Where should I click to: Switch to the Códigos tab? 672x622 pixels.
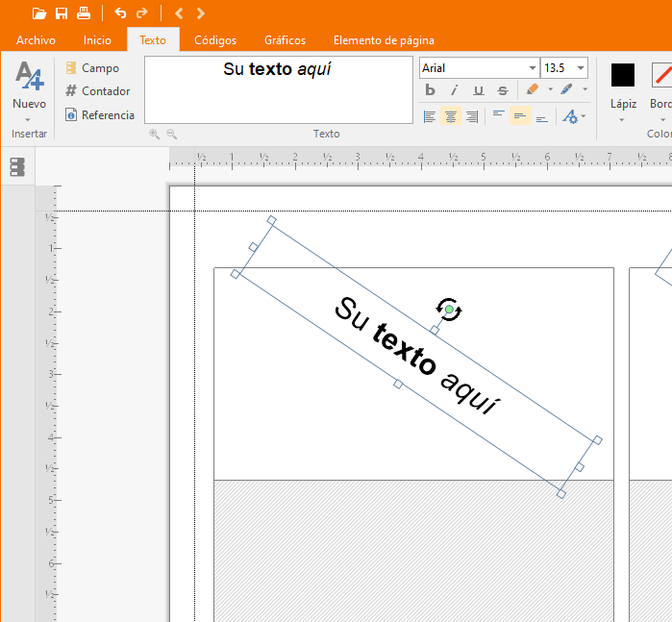(x=215, y=40)
